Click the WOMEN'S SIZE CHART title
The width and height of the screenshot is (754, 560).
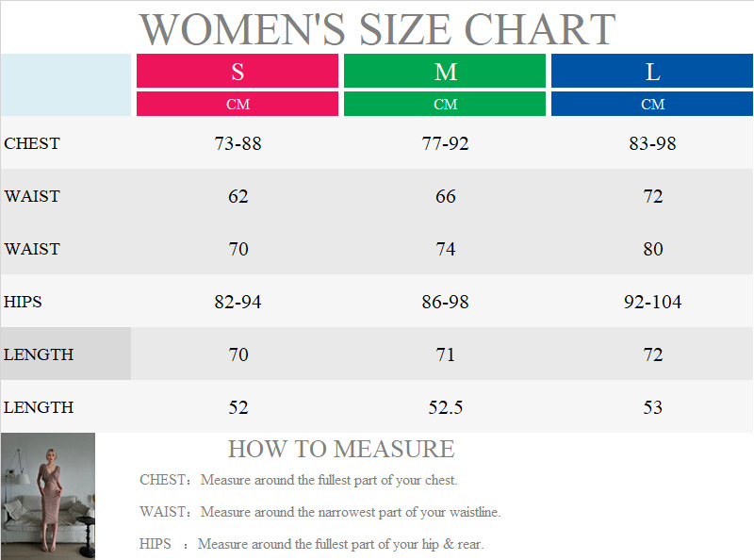point(377,29)
